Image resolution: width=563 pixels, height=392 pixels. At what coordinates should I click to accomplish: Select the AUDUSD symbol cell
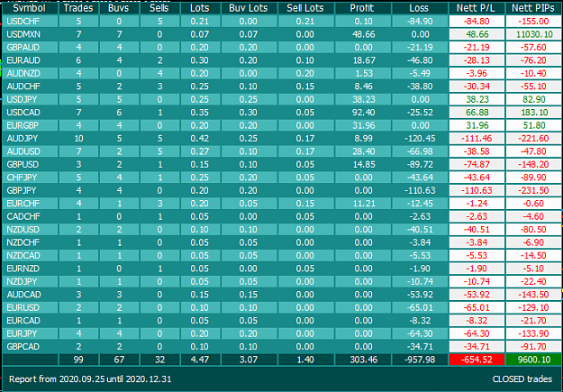click(30, 151)
